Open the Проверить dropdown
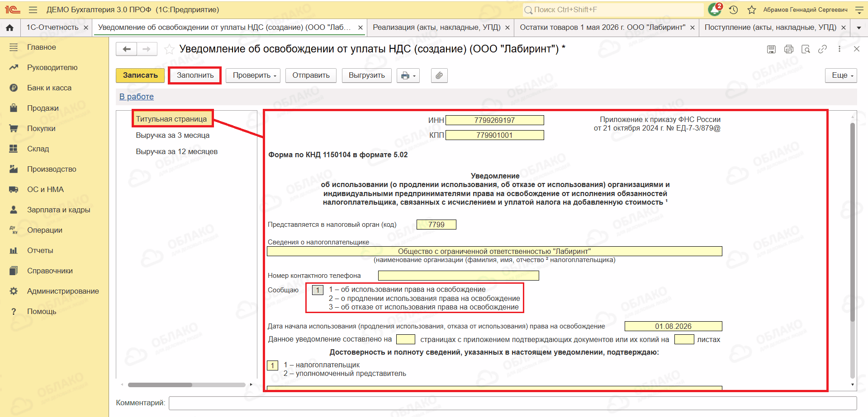868x417 pixels. point(253,75)
